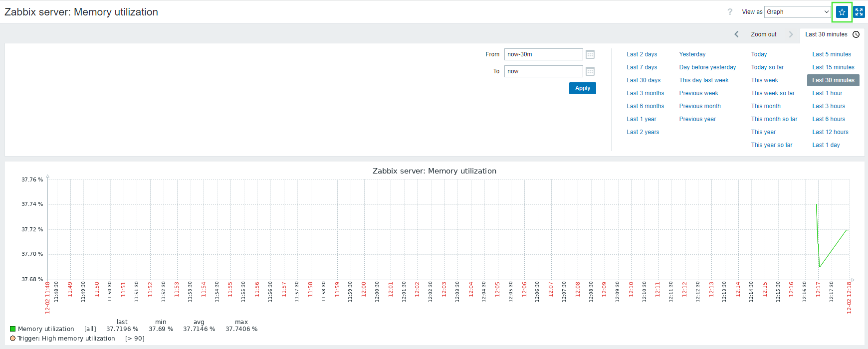Click the '[> 90]' trigger threshold text
This screenshot has height=349, width=868.
coord(135,339)
